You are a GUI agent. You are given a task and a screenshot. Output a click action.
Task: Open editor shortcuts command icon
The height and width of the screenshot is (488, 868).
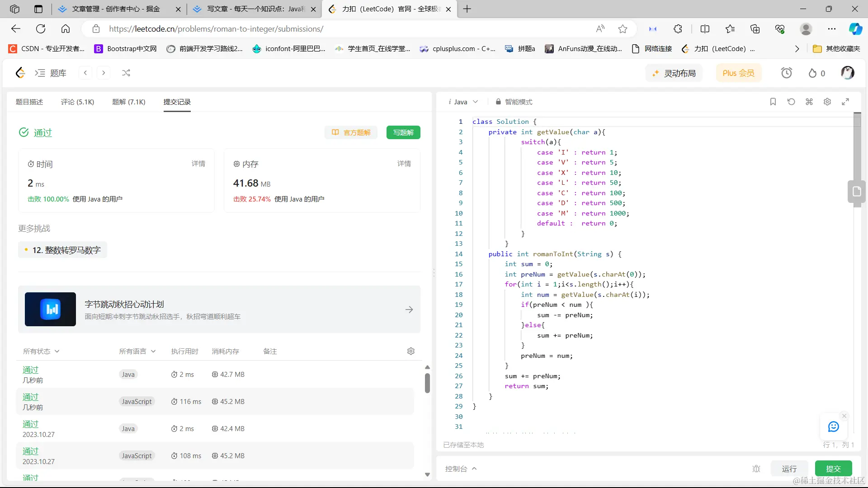pos(809,102)
